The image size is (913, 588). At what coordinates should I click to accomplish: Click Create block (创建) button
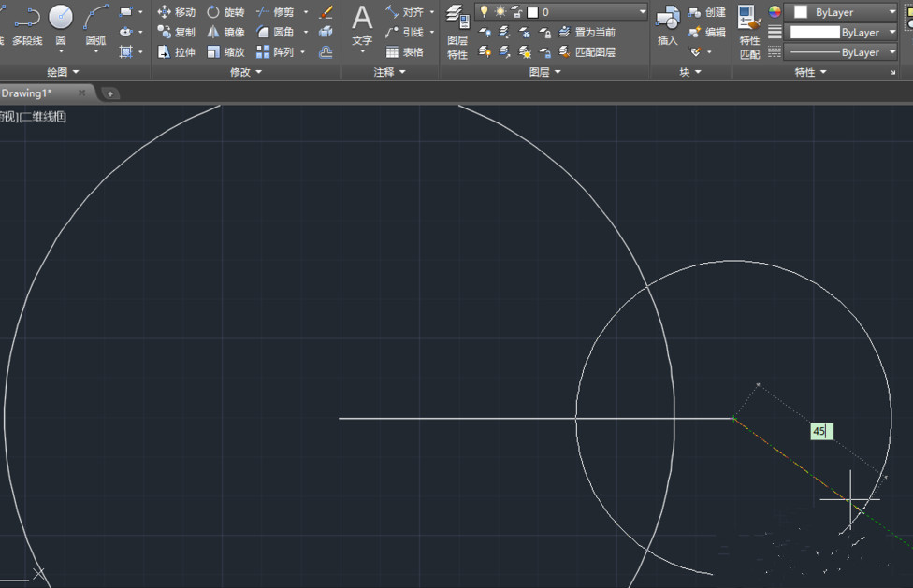point(707,11)
